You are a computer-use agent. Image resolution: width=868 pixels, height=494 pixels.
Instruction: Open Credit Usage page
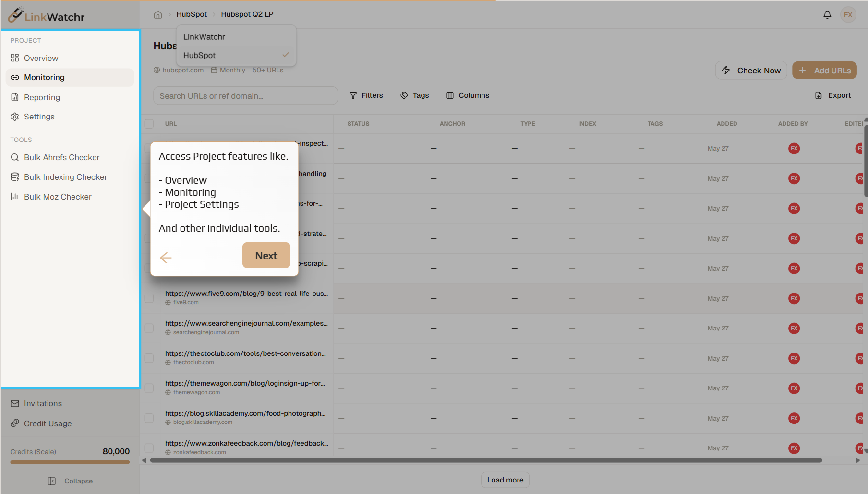coord(70,423)
